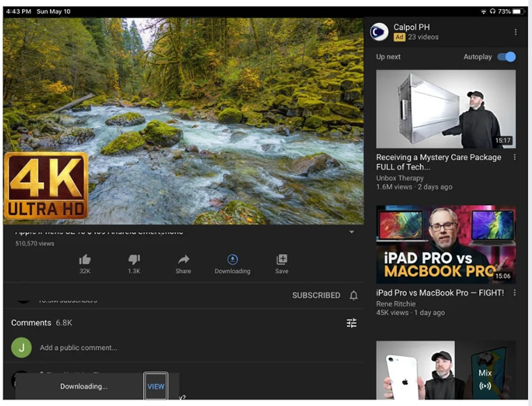Turn off the Autoplay switch
The width and height of the screenshot is (532, 406).
[506, 57]
